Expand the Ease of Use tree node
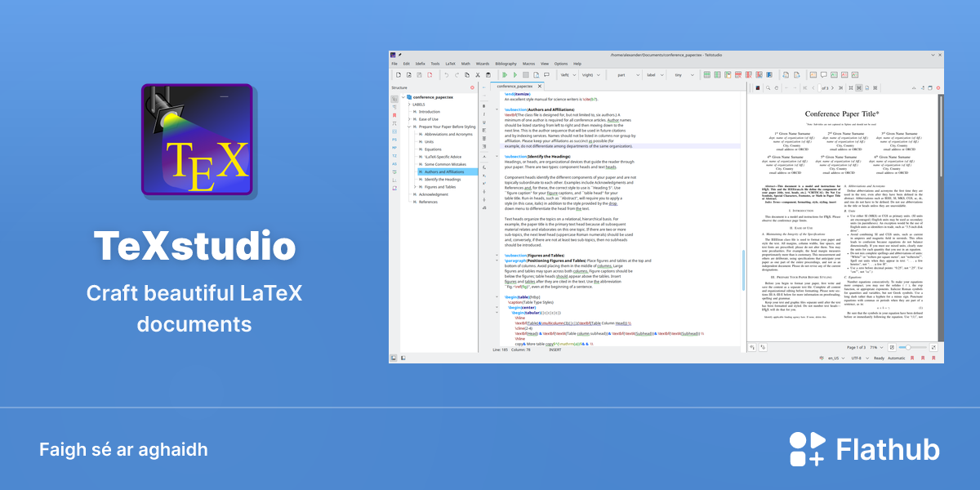 click(409, 119)
